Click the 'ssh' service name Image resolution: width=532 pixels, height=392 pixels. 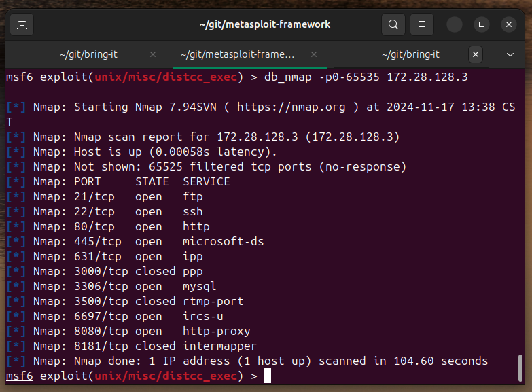pyautogui.click(x=193, y=212)
